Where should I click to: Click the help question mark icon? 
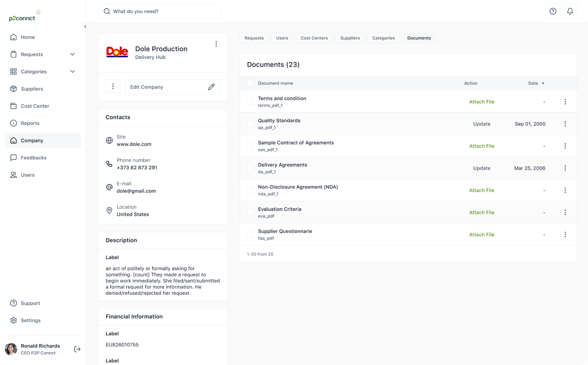553,11
